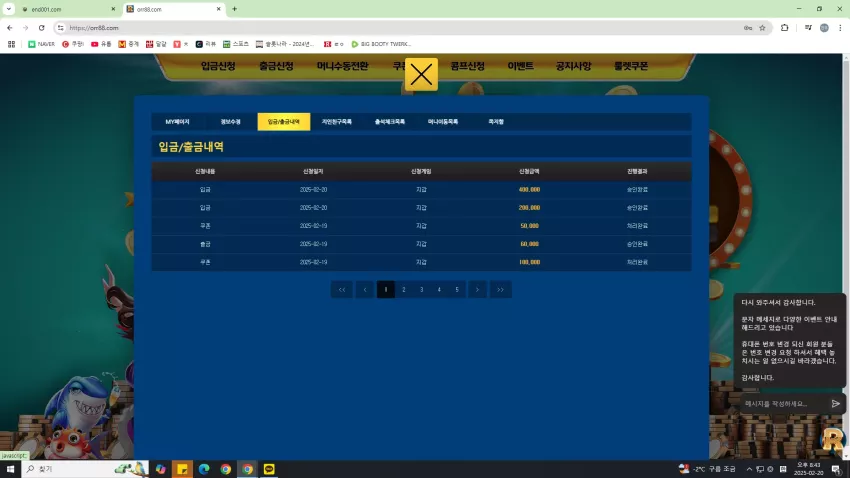Open the NAVER bookmark

[x=42, y=44]
